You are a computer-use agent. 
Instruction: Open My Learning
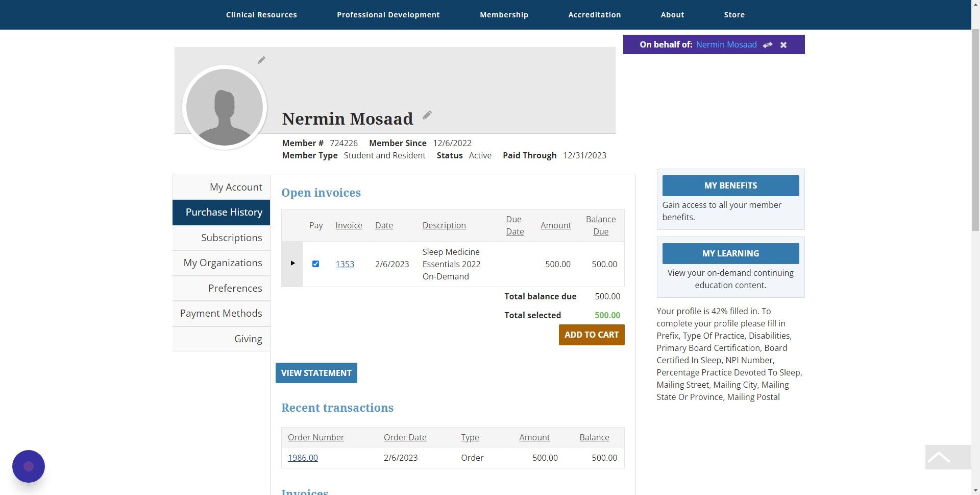730,253
